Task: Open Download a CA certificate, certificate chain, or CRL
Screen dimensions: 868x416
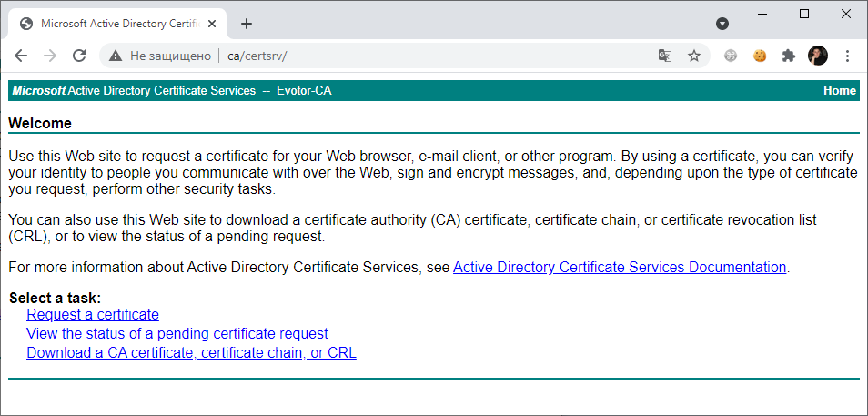Action: click(x=192, y=352)
